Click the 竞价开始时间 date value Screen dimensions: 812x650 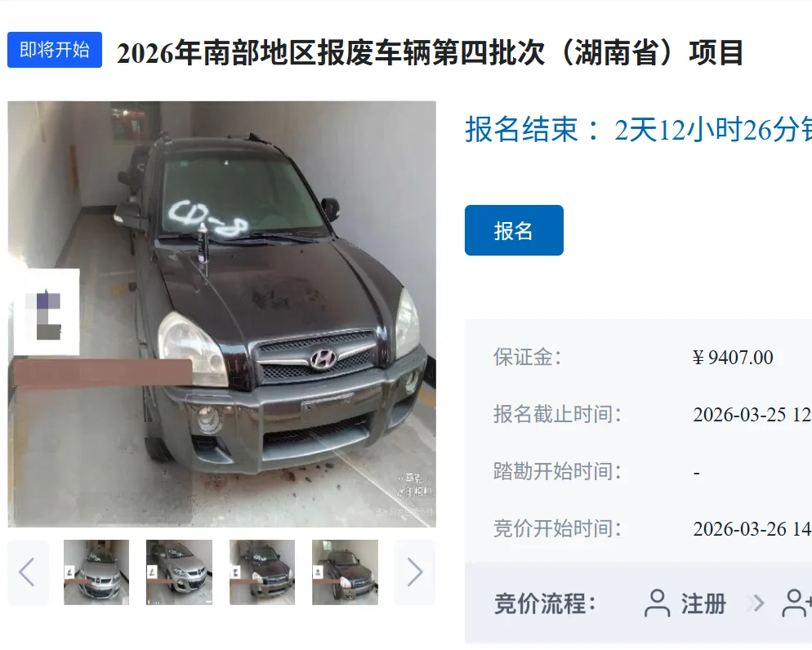point(752,529)
